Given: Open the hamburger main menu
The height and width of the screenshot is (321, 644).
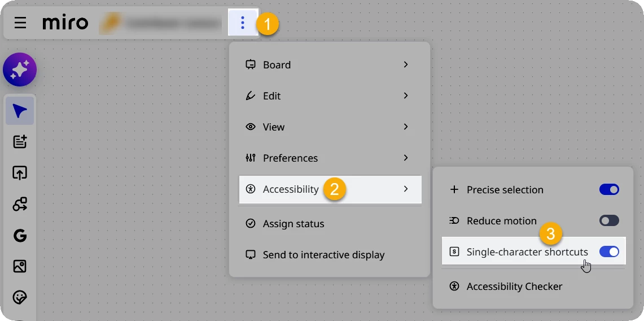Looking at the screenshot, I should (20, 23).
